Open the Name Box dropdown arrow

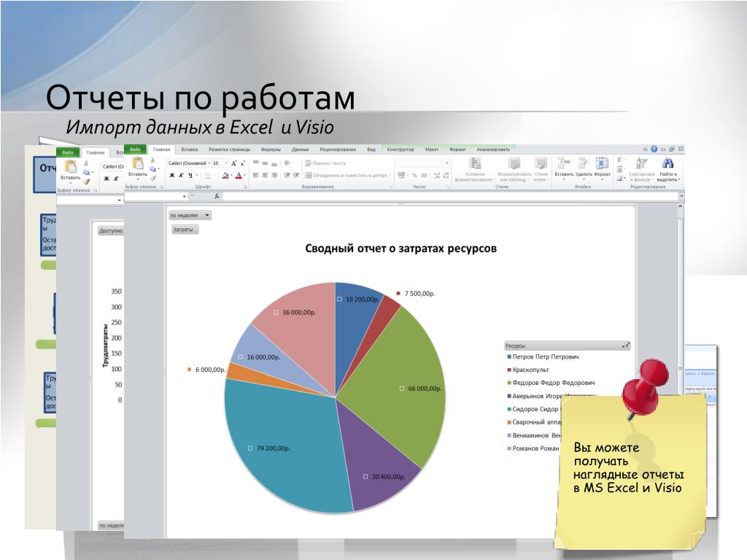[184, 196]
